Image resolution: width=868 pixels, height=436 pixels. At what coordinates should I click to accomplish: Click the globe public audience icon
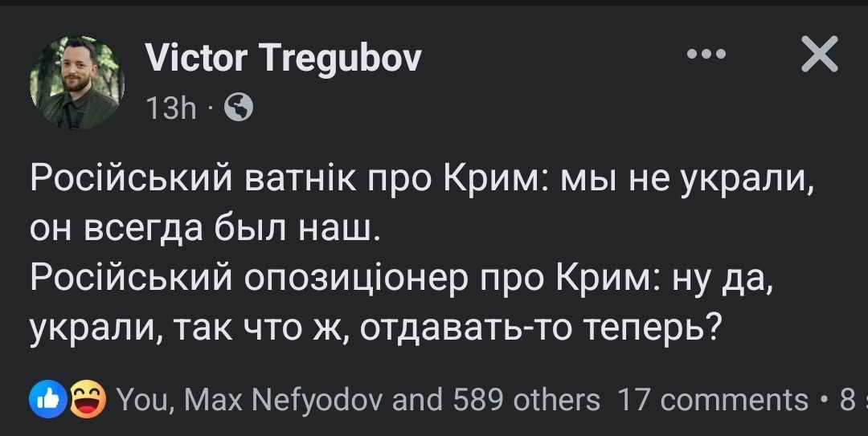[238, 107]
